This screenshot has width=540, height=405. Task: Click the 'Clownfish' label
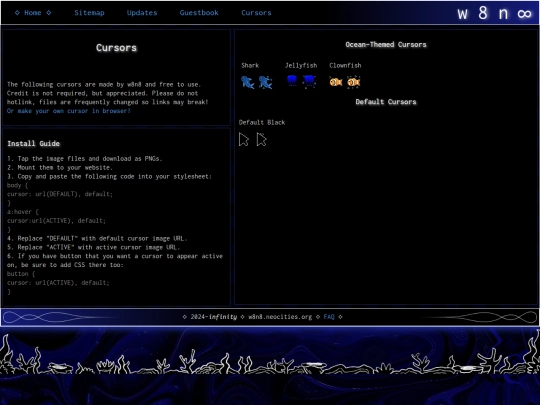[x=345, y=65]
